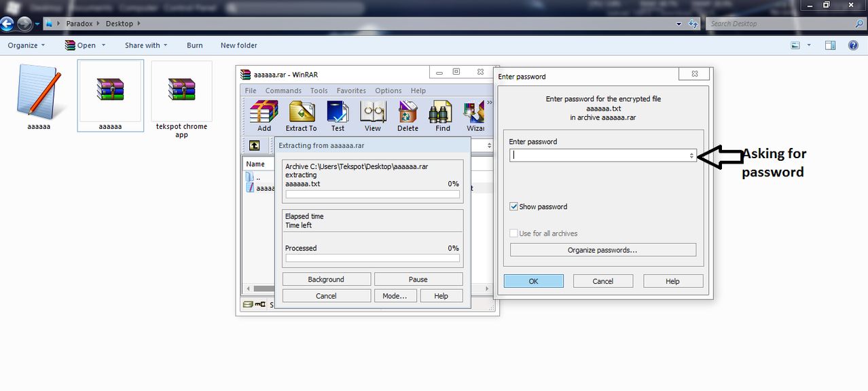Open the File menu in WinRAR
868x391 pixels.
click(251, 90)
